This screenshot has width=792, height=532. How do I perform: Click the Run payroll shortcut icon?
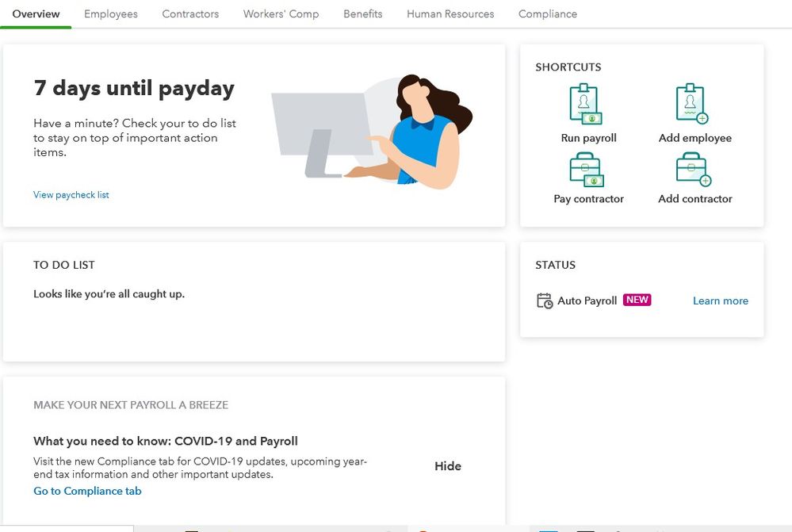[587, 105]
